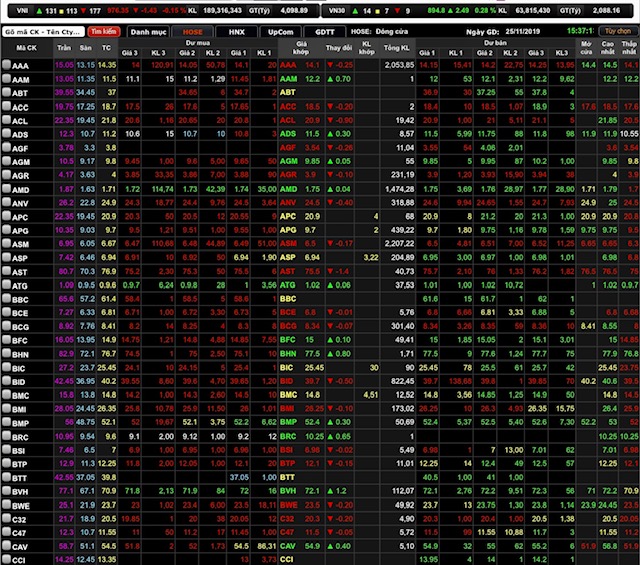Click ASM total volume 2,207,22
This screenshot has height=565, width=640.
pyautogui.click(x=399, y=243)
